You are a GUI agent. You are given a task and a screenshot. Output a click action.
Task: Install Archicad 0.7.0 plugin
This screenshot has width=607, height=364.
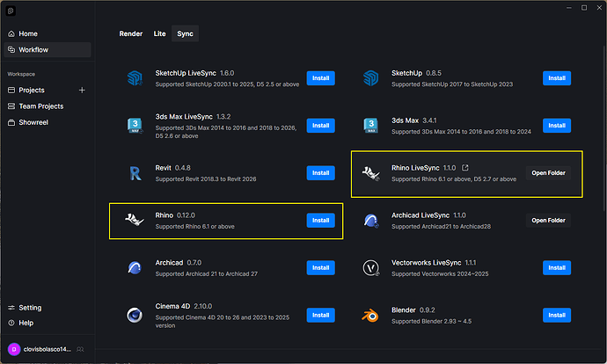[x=320, y=267]
